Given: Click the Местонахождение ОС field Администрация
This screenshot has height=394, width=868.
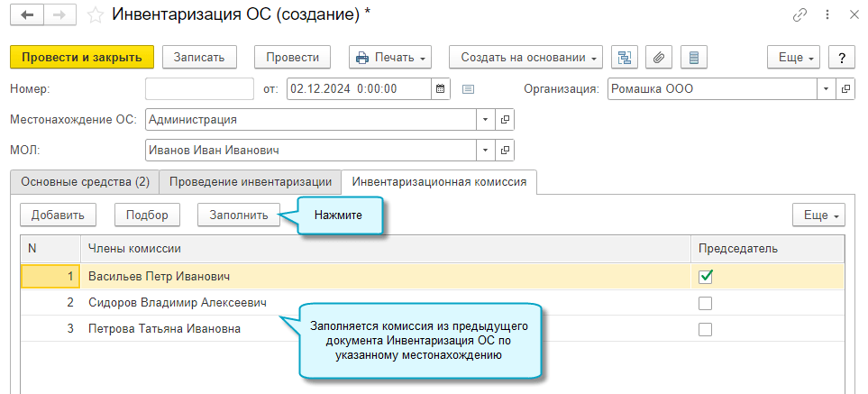Looking at the screenshot, I should (x=311, y=119).
